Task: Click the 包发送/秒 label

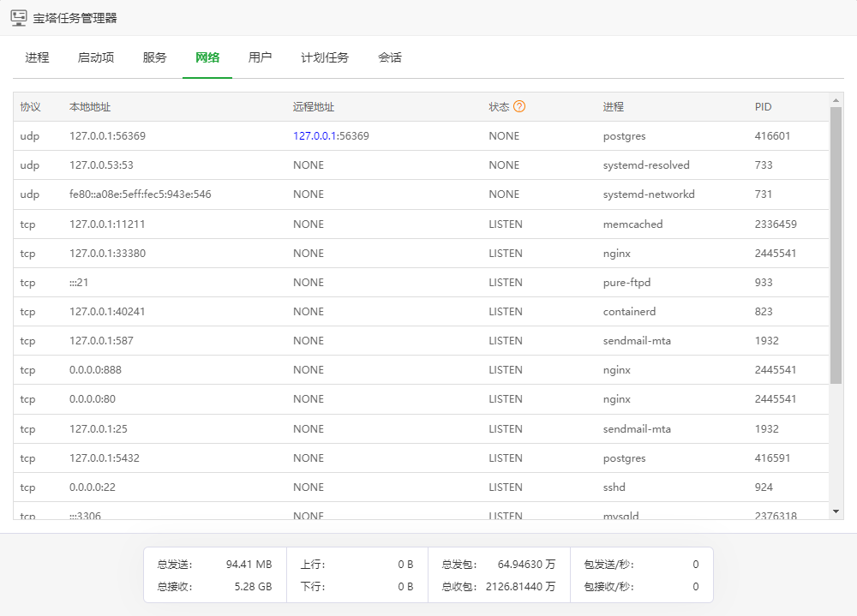Action: click(x=608, y=564)
